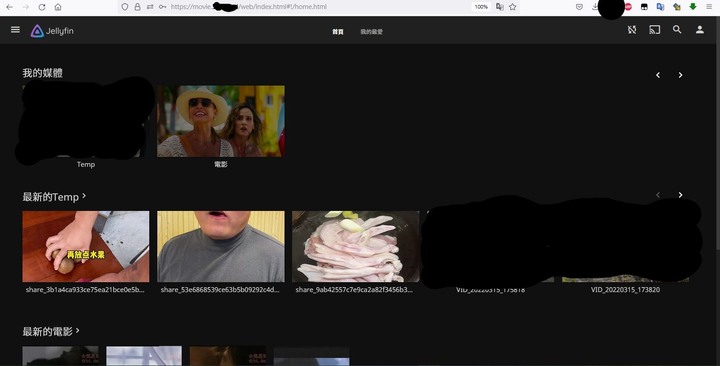Open the permissions icon in address bar
This screenshot has height=366, width=720.
[x=150, y=7]
